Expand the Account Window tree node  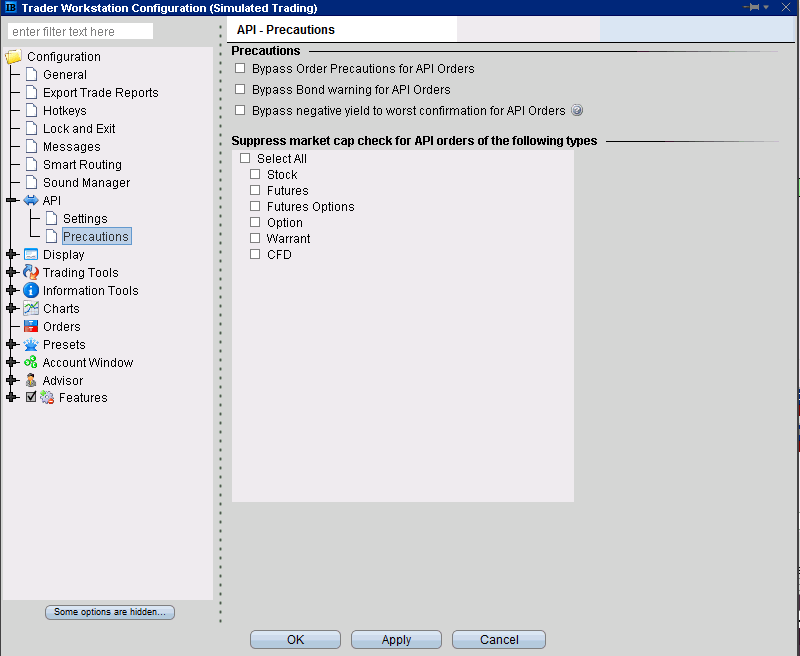click(x=12, y=362)
